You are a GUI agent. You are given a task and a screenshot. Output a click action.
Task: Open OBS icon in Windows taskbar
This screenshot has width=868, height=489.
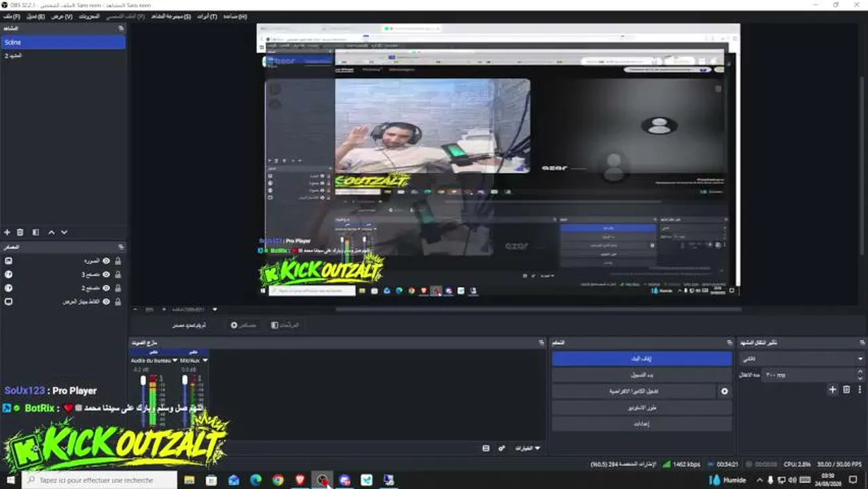[323, 480]
